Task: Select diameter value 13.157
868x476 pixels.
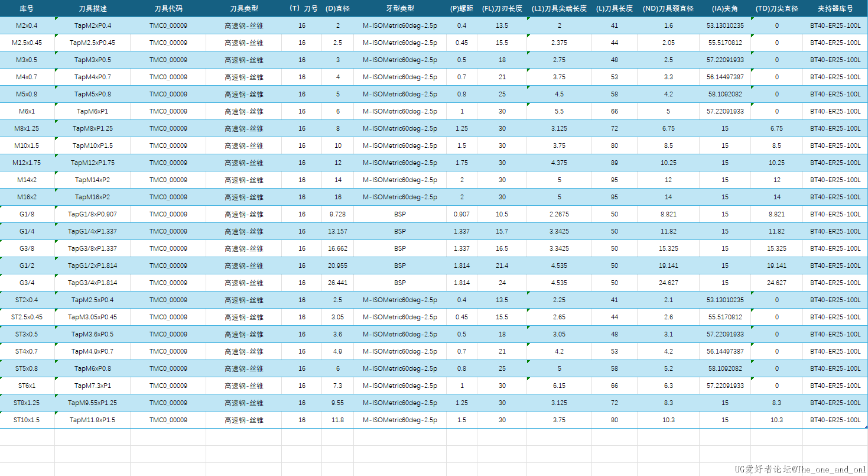Action: click(337, 231)
